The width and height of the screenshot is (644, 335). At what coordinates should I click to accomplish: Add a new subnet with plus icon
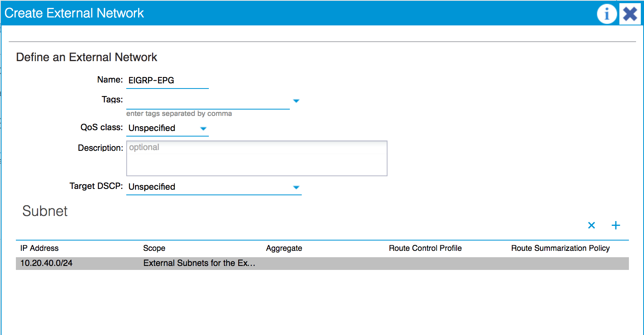point(616,225)
